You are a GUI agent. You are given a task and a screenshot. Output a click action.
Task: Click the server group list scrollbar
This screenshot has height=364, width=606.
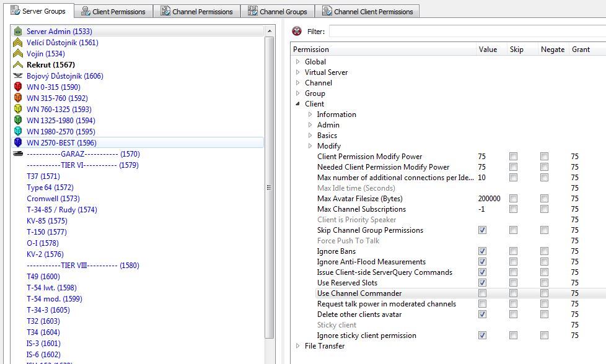click(x=269, y=186)
